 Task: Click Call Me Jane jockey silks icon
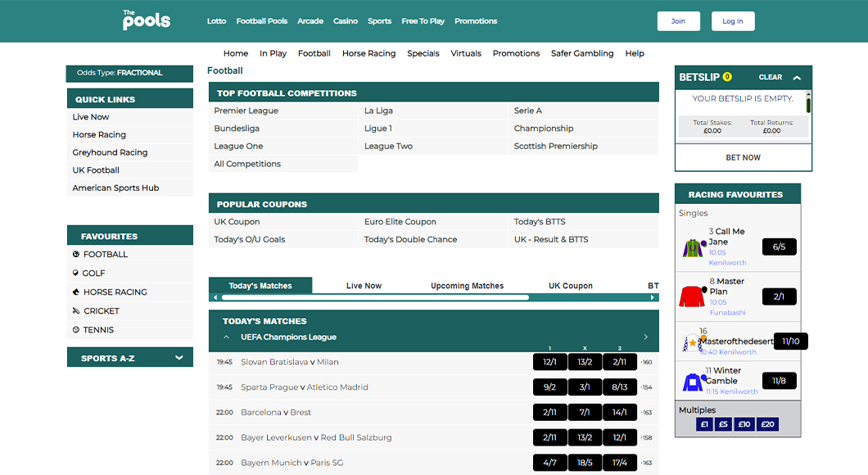pos(694,247)
